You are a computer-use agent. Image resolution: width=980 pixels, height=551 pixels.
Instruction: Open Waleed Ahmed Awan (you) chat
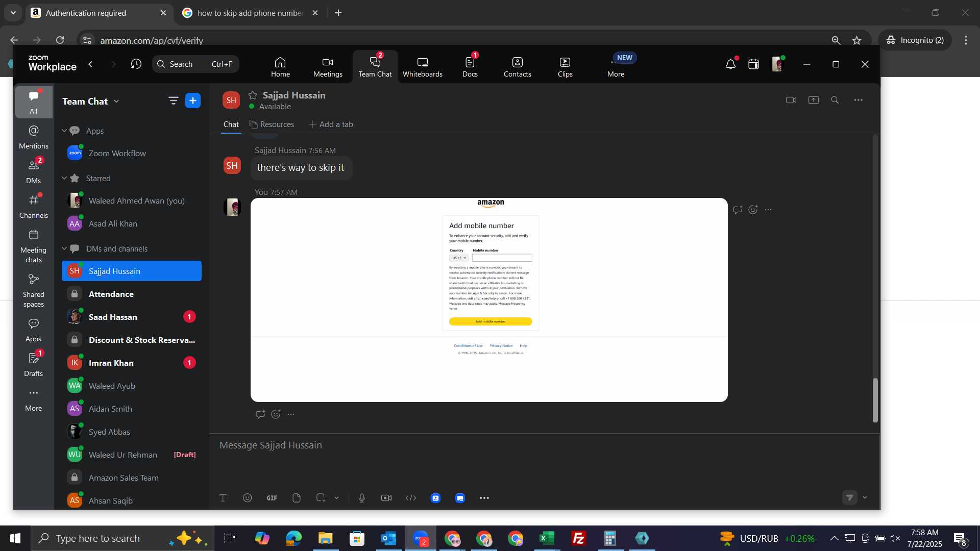click(132, 201)
